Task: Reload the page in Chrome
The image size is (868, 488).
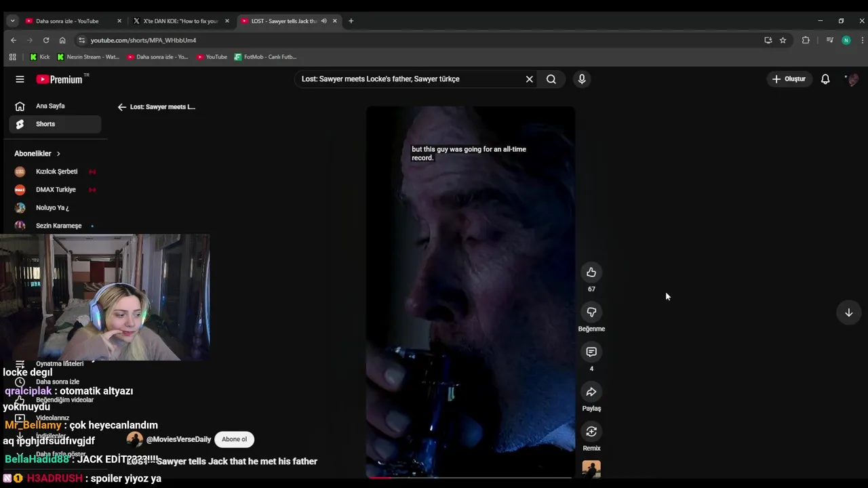Action: click(46, 40)
